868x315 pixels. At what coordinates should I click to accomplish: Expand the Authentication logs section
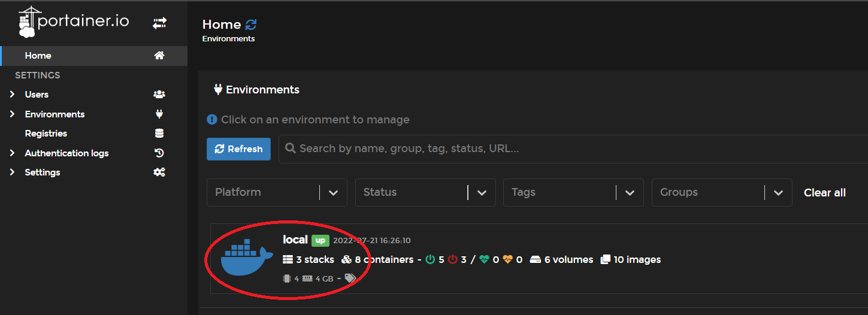click(x=12, y=153)
